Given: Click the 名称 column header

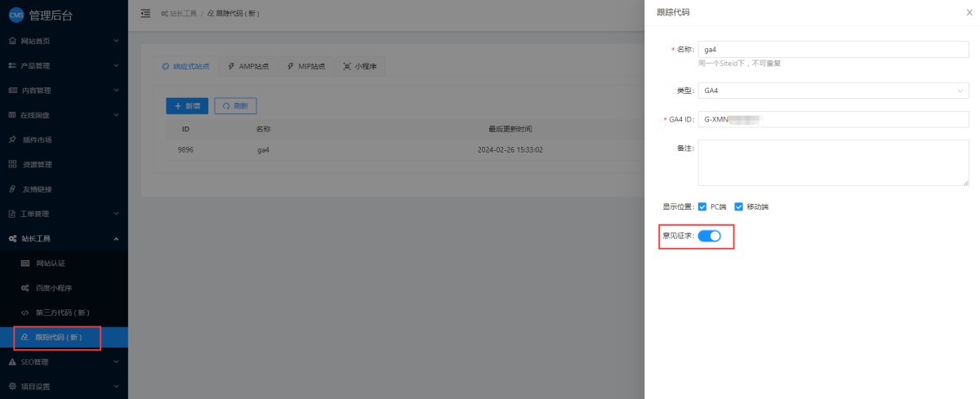Looking at the screenshot, I should [263, 129].
